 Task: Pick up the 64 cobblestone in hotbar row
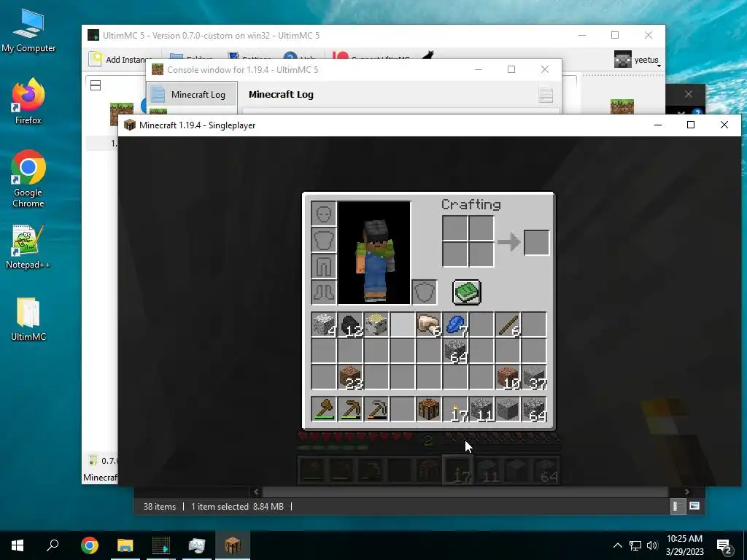click(533, 409)
